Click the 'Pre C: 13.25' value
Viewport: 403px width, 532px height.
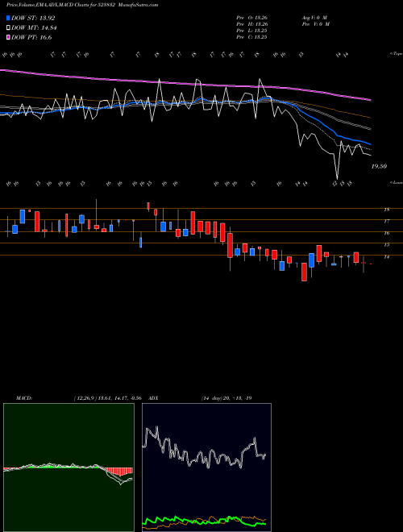click(251, 37)
